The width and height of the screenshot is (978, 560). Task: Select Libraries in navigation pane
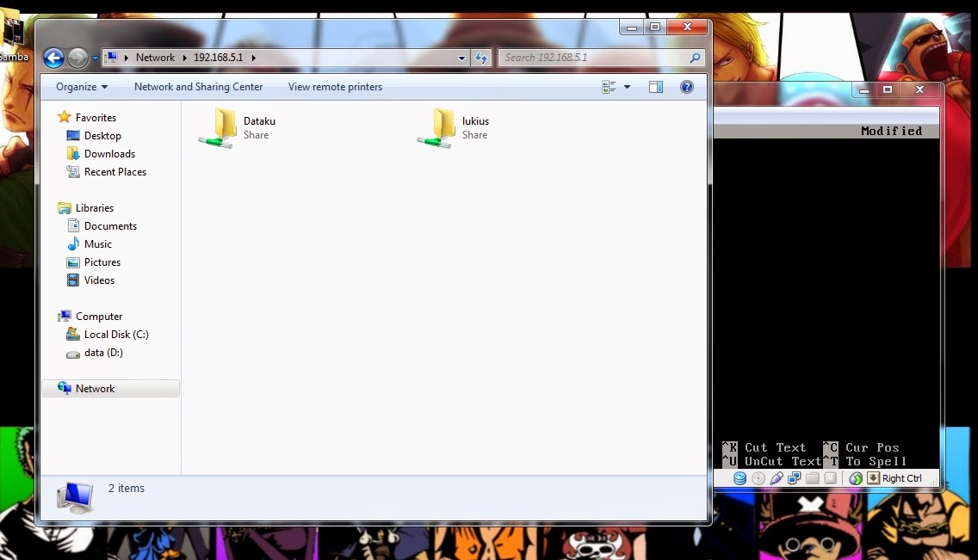tap(94, 207)
